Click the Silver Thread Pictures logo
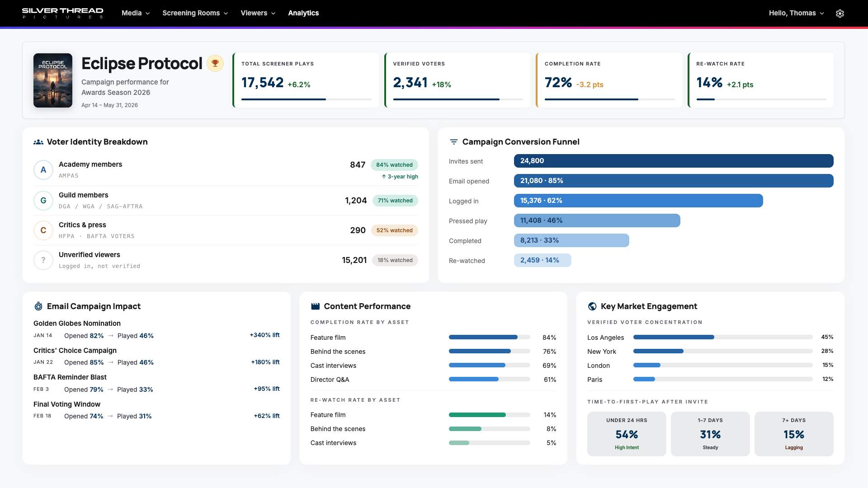Screen dimensions: 868x488 [x=63, y=13]
